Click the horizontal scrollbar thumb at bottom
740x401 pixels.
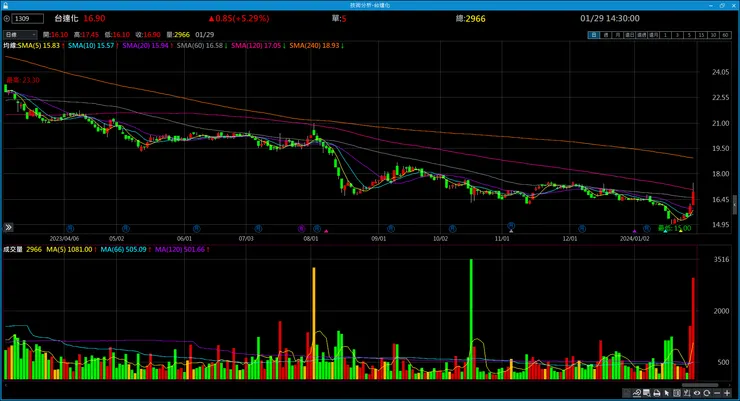[700, 384]
